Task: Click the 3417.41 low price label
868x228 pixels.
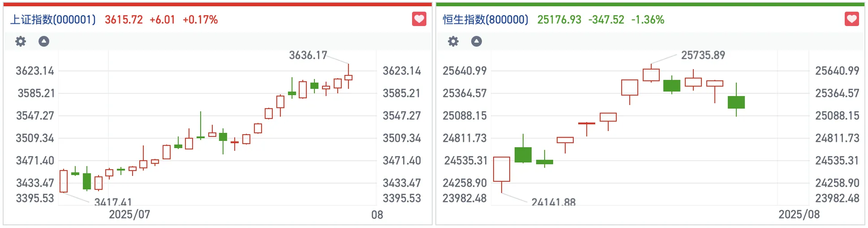Action: click(113, 202)
